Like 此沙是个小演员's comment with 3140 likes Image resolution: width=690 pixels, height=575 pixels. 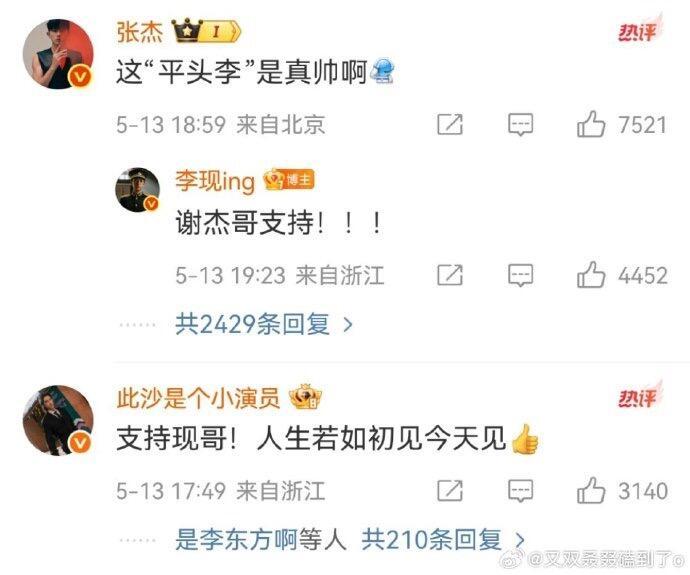[591, 490]
